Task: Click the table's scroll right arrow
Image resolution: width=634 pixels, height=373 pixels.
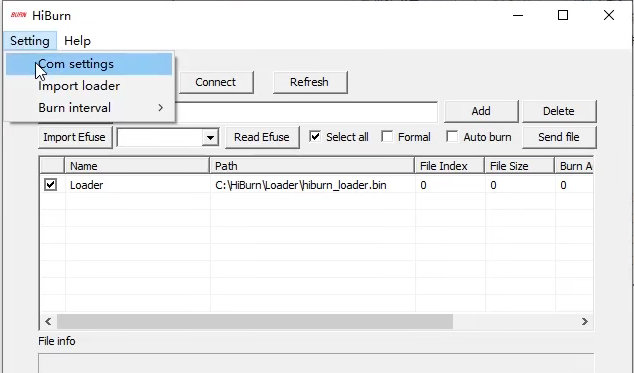Action: click(585, 322)
